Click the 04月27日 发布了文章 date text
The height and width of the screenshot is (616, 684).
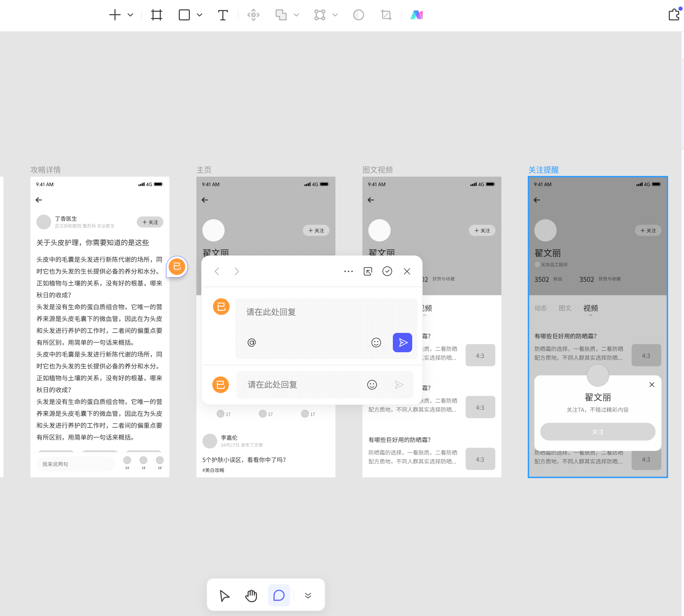point(242,445)
